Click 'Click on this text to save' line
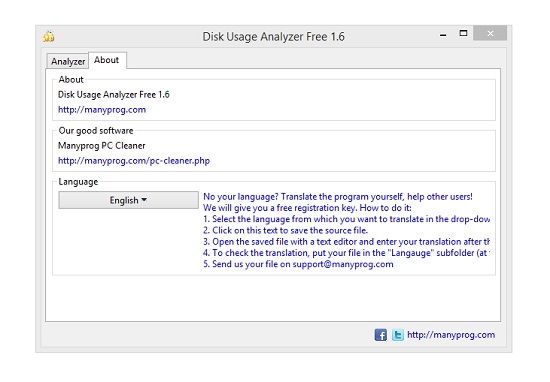The width and height of the screenshot is (550, 382). (285, 230)
